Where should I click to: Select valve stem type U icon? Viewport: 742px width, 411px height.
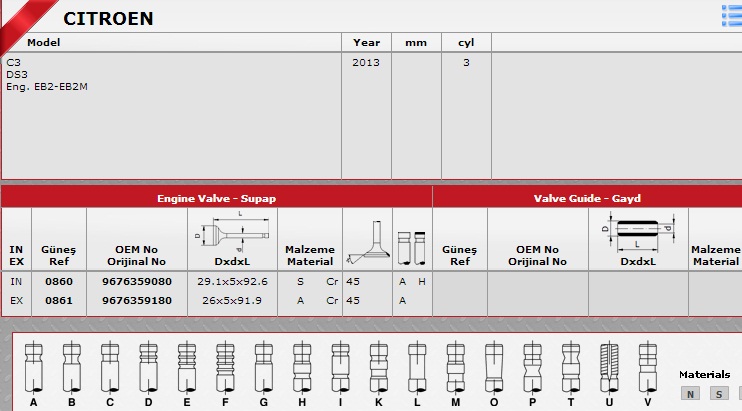point(609,367)
